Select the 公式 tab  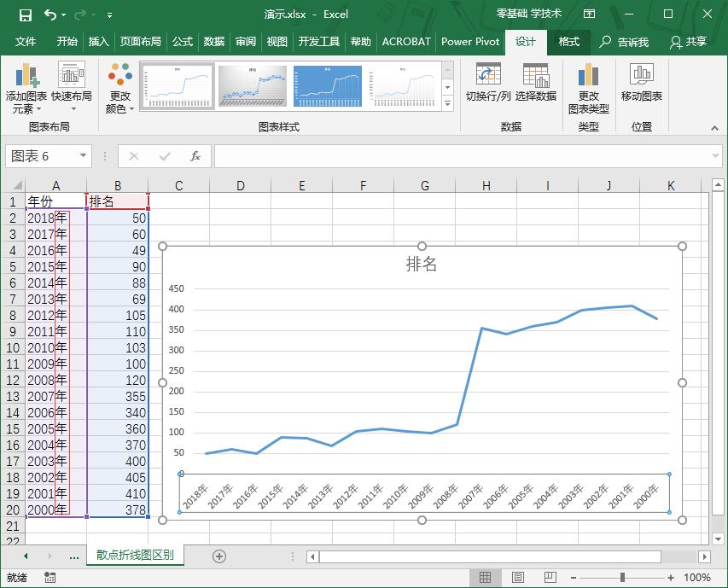183,42
